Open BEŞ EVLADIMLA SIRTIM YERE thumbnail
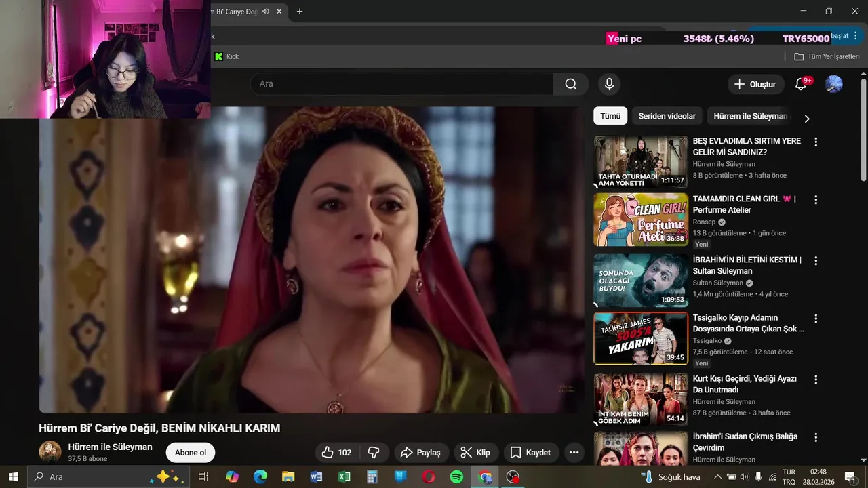 [641, 162]
